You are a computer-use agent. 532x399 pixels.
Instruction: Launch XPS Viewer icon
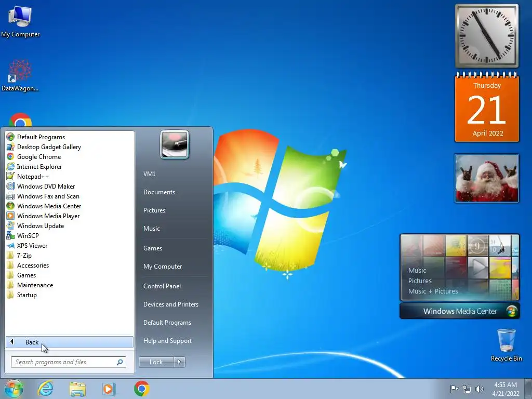10,245
